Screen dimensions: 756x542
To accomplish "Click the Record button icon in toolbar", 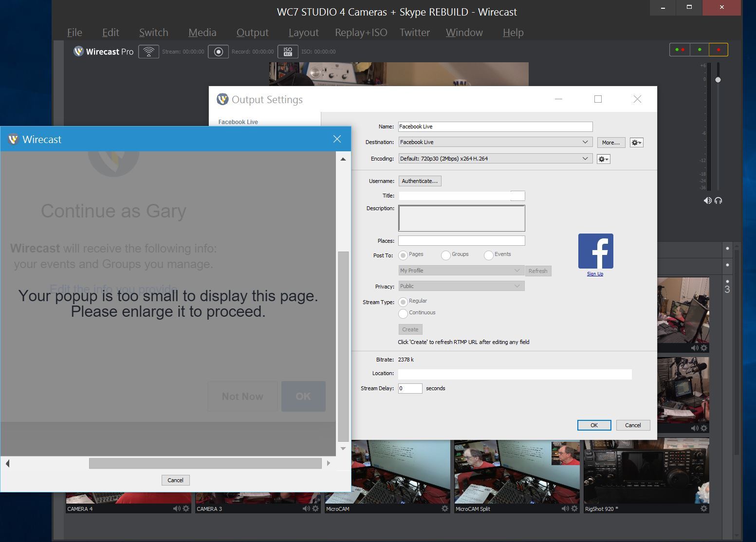I will [x=218, y=52].
